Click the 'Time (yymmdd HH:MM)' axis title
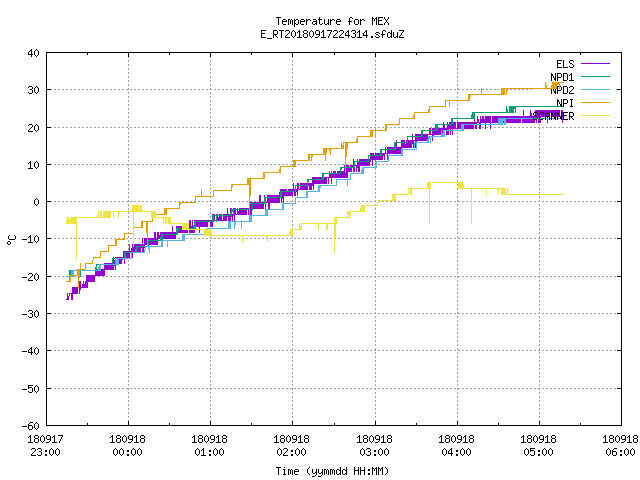The image size is (640, 480). tap(332, 471)
